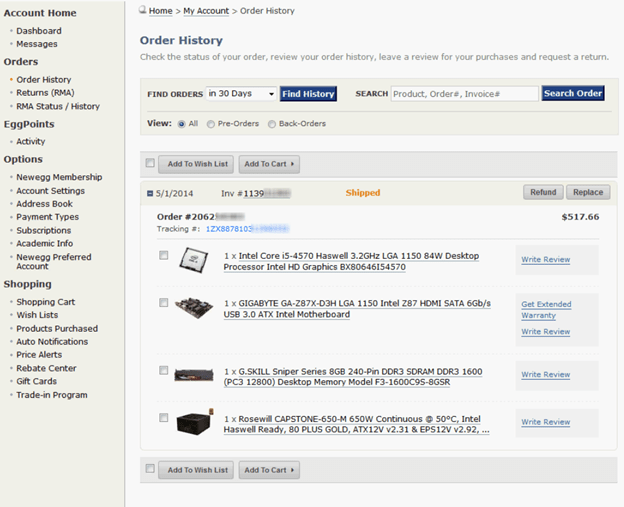
Task: Click the top Add To Wish List button
Action: tap(196, 164)
